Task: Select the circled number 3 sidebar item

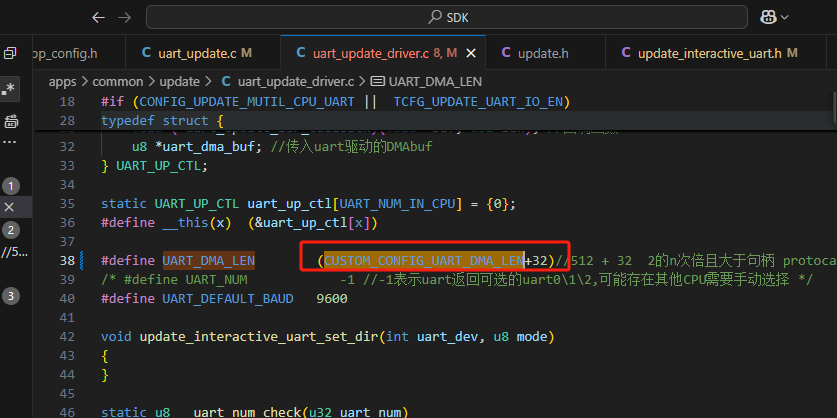Action: tap(11, 296)
